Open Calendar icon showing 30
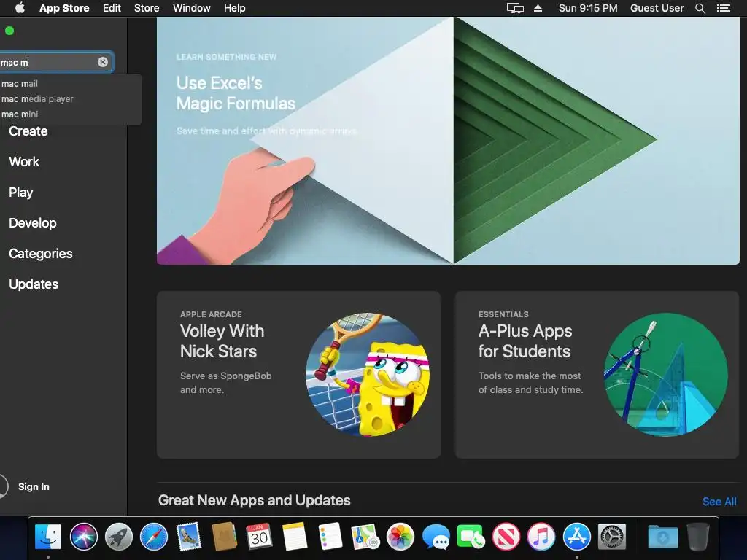Viewport: 747px width, 560px height. [259, 537]
